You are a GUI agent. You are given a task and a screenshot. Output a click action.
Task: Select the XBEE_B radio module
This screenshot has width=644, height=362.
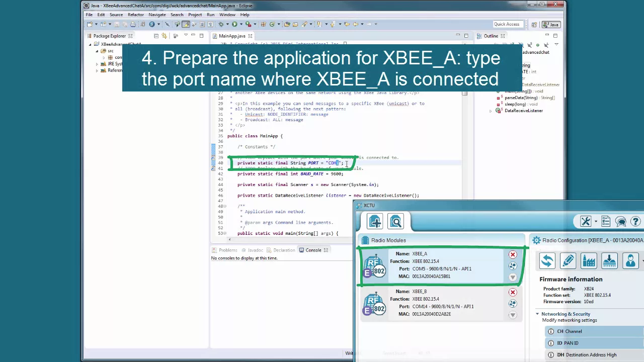point(440,303)
